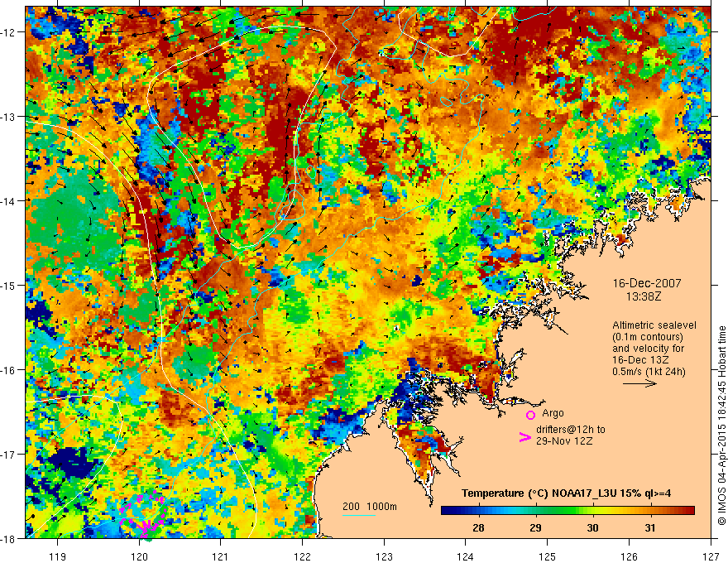This screenshot has width=728, height=563.
Task: Click the '200 1000m' depth contour label
Action: pyautogui.click(x=370, y=507)
